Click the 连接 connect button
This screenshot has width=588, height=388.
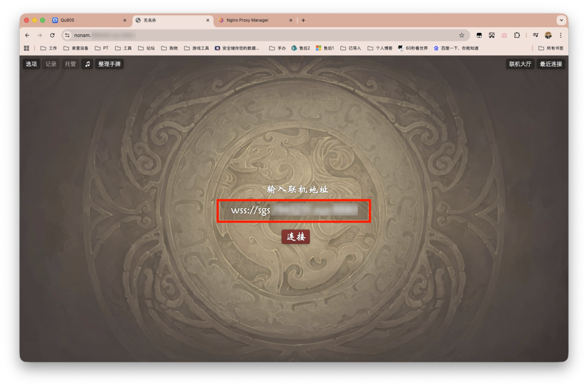pos(296,237)
